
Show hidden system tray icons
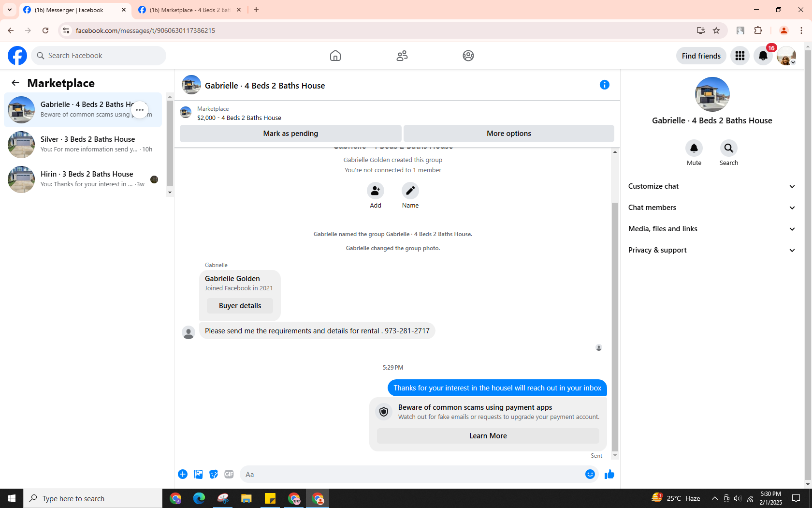point(714,498)
